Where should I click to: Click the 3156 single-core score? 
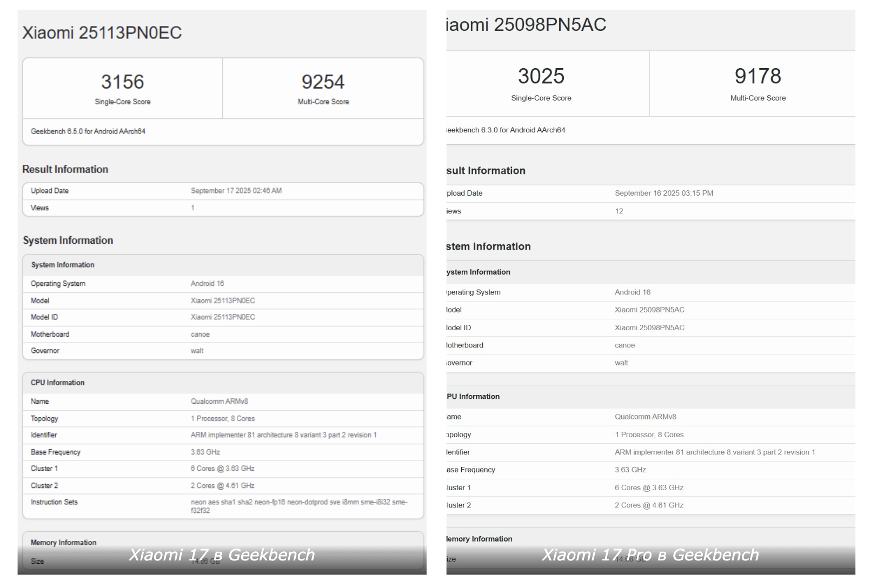coord(122,82)
